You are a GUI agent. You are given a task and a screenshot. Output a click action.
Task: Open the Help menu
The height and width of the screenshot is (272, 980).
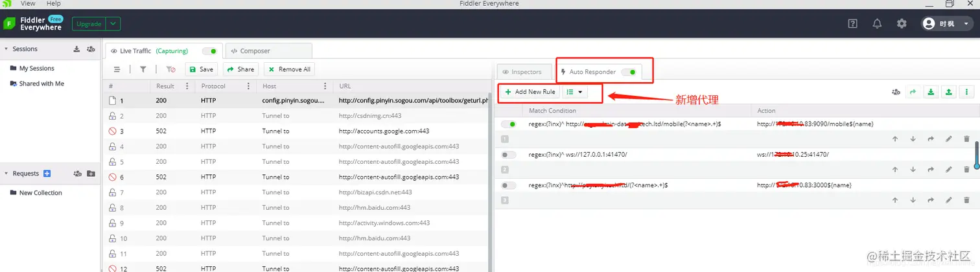(x=54, y=4)
